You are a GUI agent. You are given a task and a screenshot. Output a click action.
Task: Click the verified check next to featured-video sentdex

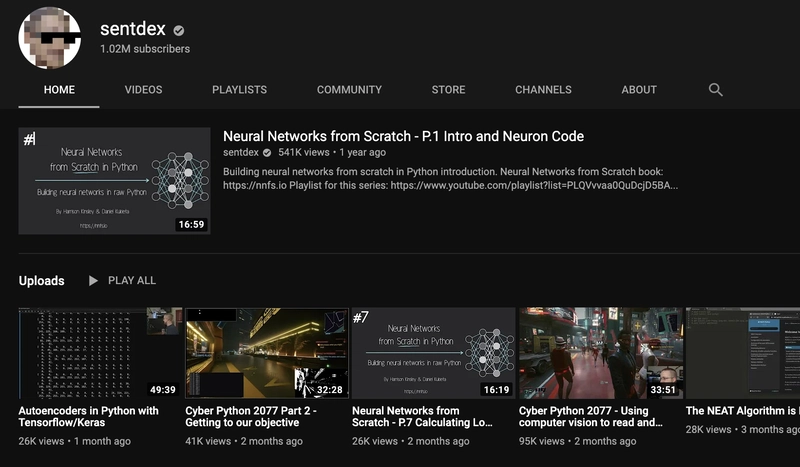(267, 153)
